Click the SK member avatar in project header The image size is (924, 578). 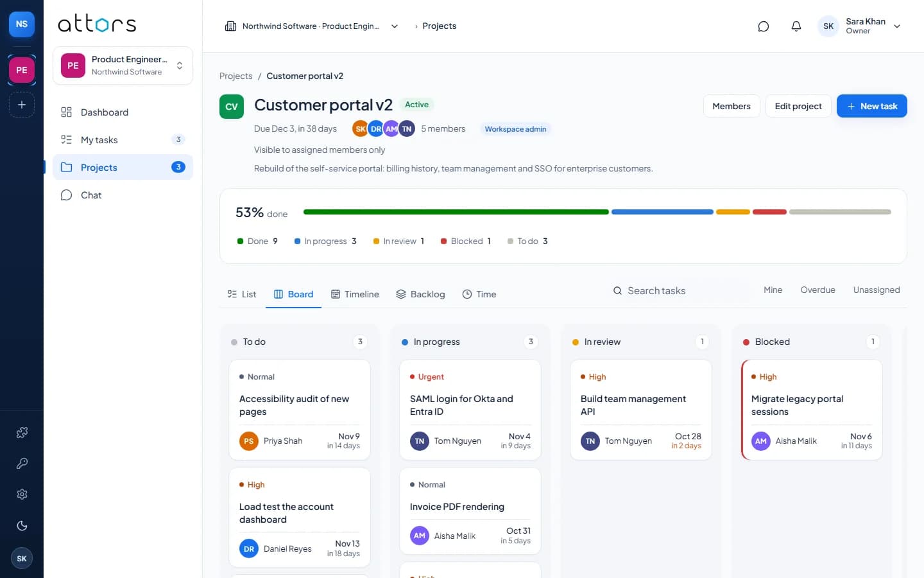[x=361, y=129]
